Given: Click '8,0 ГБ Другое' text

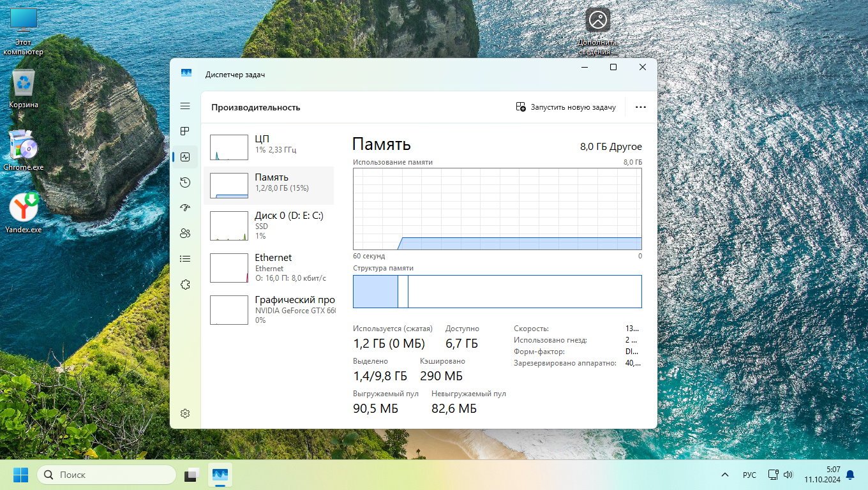Looking at the screenshot, I should (611, 147).
